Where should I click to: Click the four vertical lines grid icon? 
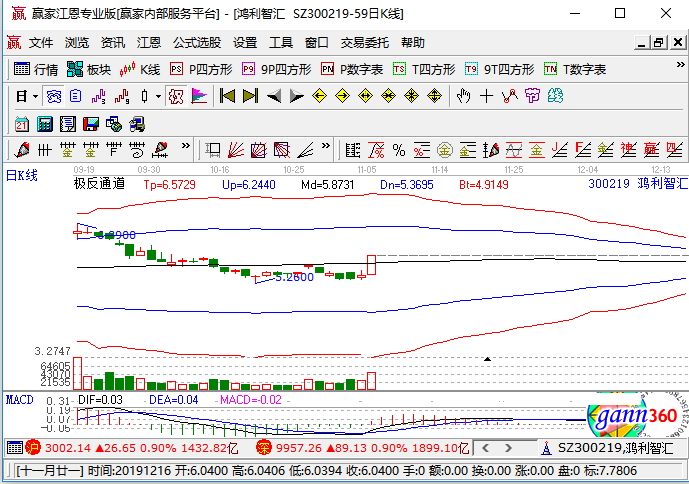(x=45, y=150)
